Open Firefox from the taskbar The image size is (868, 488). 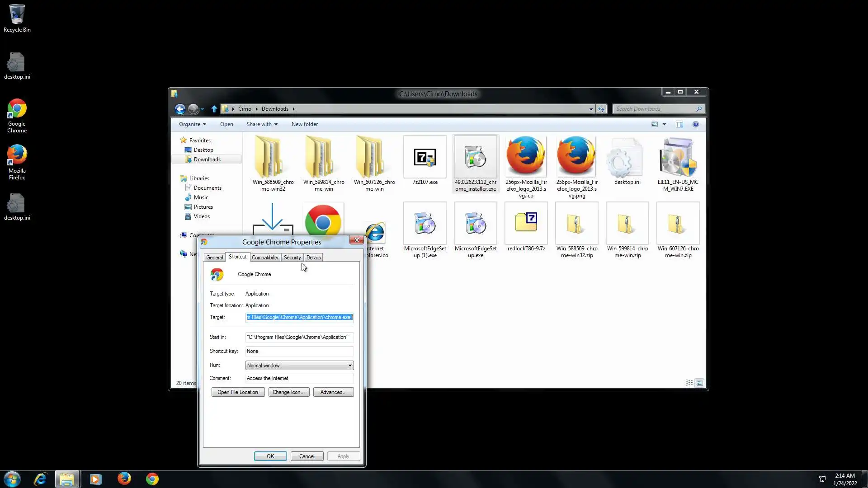tap(124, 479)
